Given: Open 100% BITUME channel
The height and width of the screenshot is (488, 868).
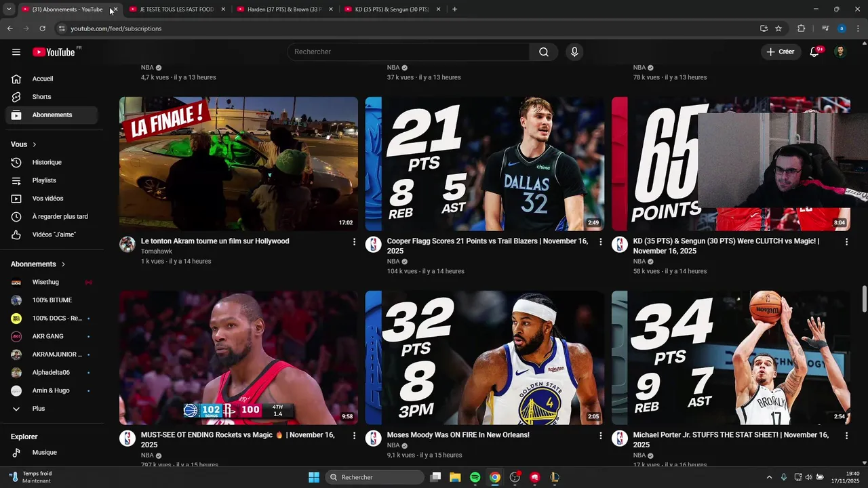Looking at the screenshot, I should (52, 300).
